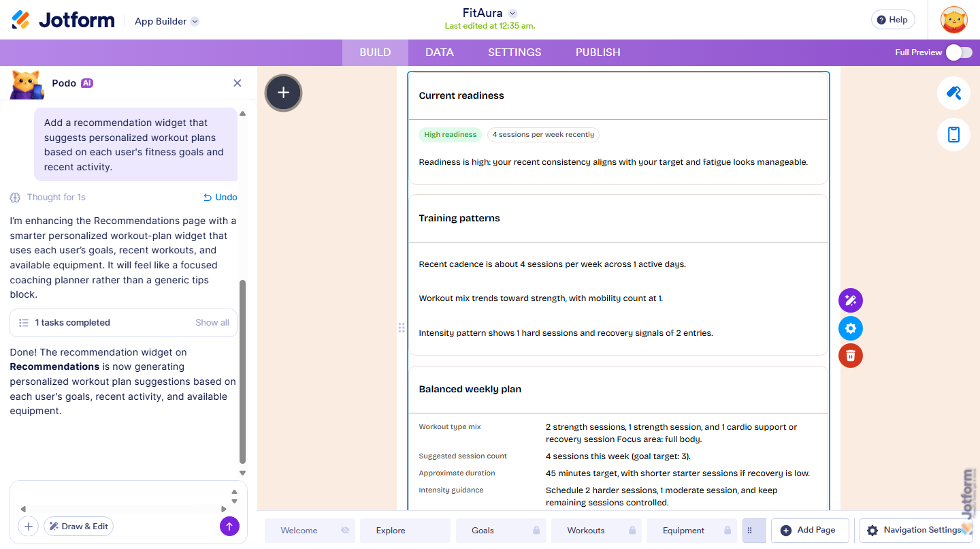Toggle the Full Preview switch
The width and height of the screenshot is (980, 549).
pos(959,52)
